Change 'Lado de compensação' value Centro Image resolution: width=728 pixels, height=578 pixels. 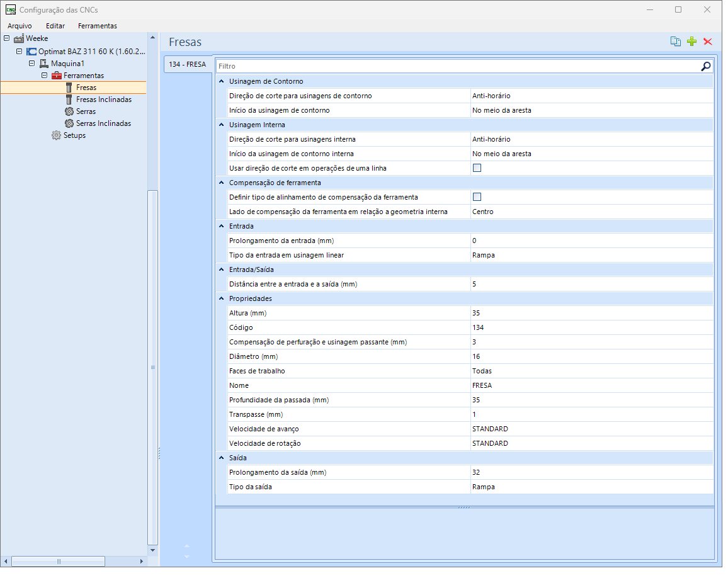pos(592,212)
